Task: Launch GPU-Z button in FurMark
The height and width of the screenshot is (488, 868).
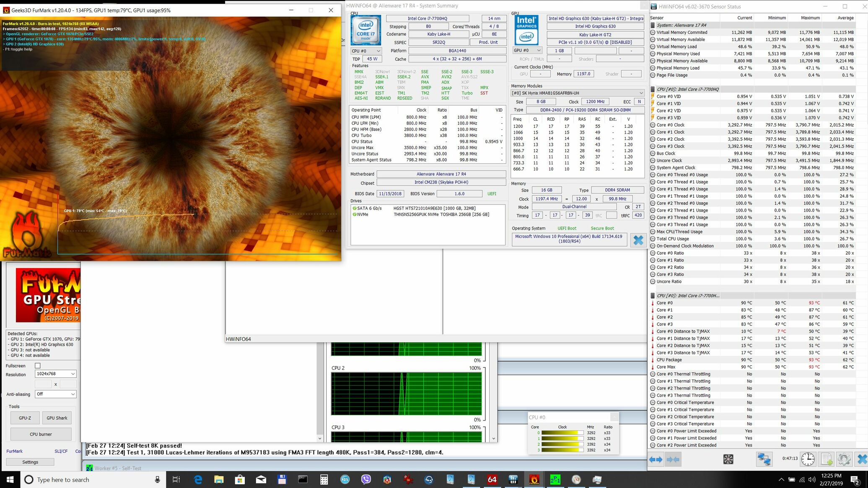Action: pos(25,418)
